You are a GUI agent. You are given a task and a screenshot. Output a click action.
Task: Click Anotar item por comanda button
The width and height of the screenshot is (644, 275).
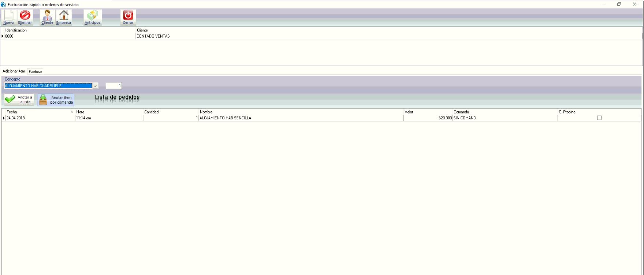56,100
